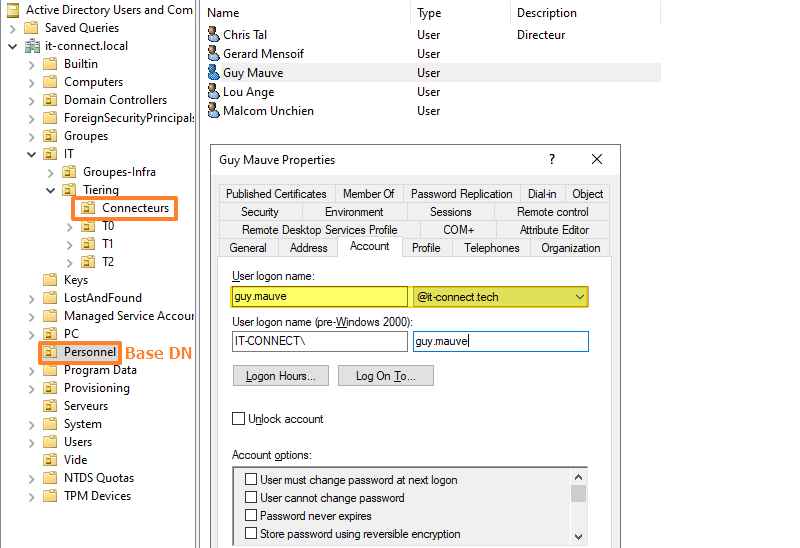The width and height of the screenshot is (800, 548).
Task: Click the account options scroll down arrow
Action: [579, 536]
